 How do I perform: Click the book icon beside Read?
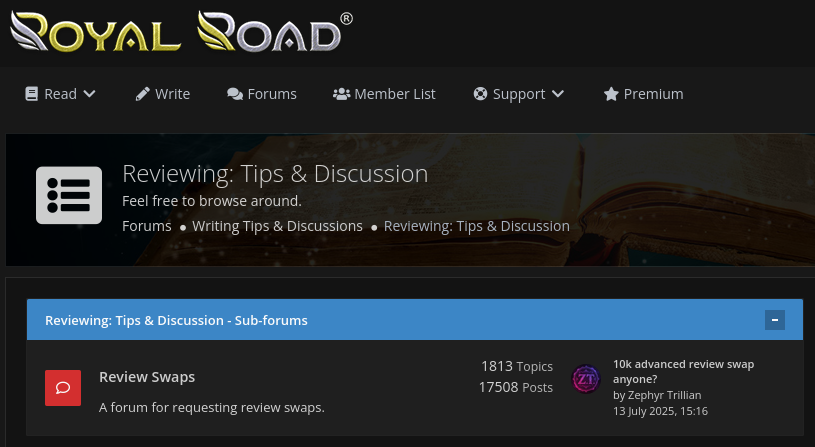click(x=32, y=94)
